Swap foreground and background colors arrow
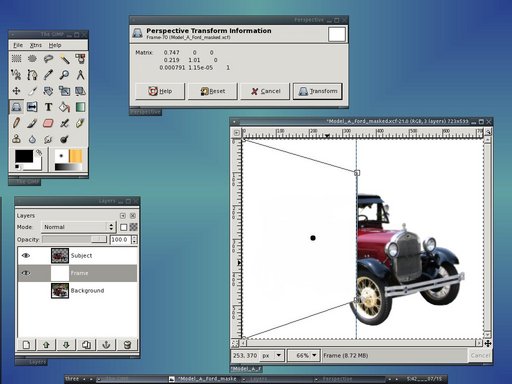The width and height of the screenshot is (512, 384). tap(39, 153)
